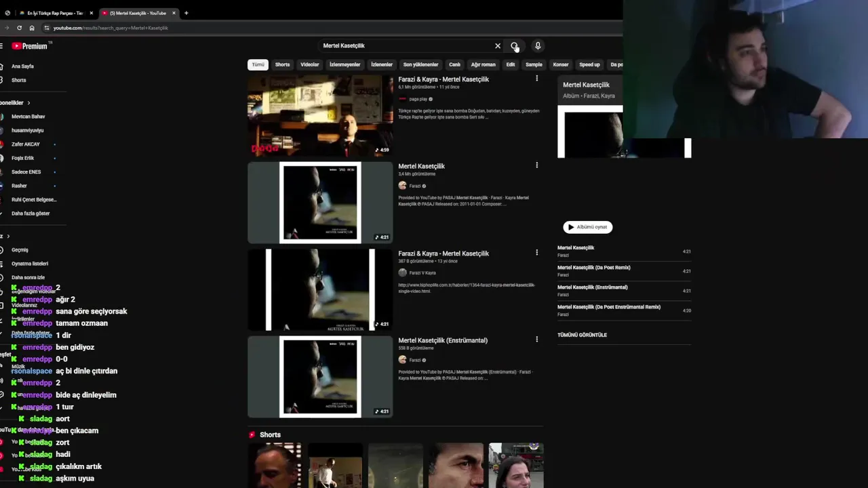
Task: Reload the page with refresh icon
Action: [19, 28]
